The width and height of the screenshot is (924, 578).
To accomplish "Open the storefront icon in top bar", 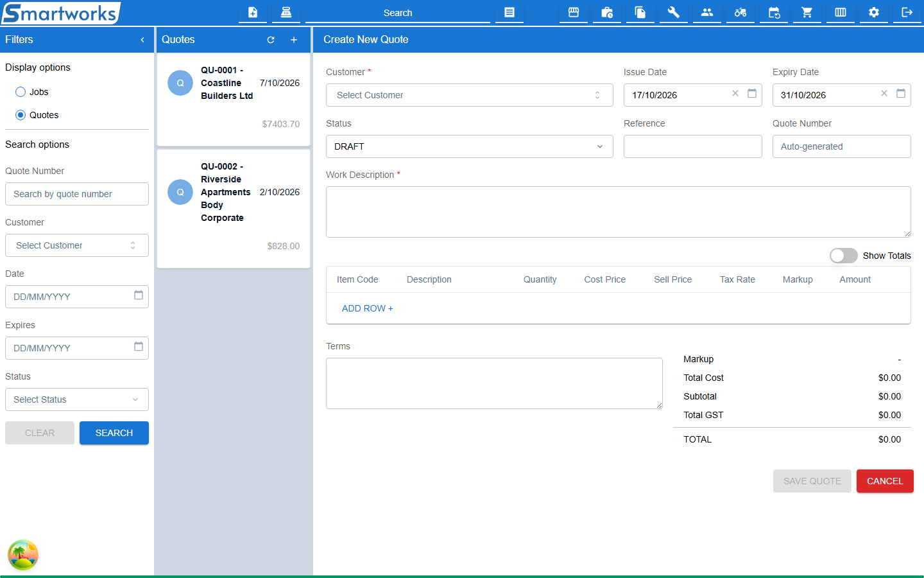I will click(574, 12).
